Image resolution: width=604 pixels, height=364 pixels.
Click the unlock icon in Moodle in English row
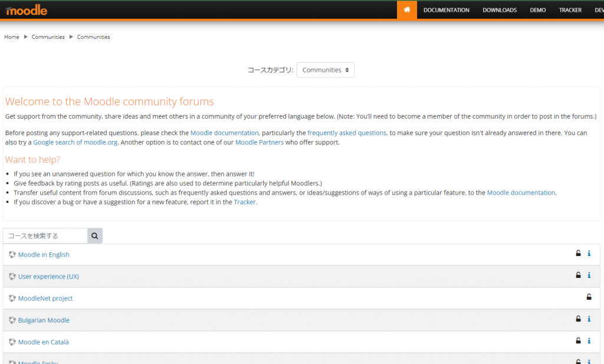point(578,253)
